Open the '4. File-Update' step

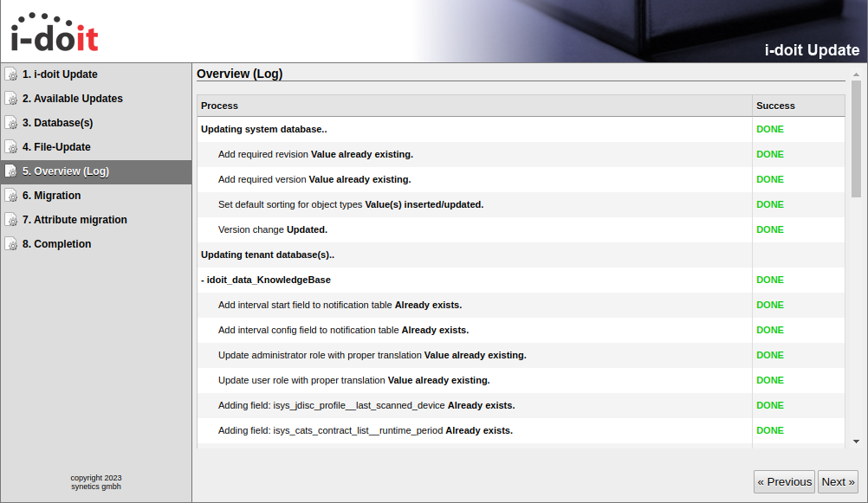click(96, 147)
